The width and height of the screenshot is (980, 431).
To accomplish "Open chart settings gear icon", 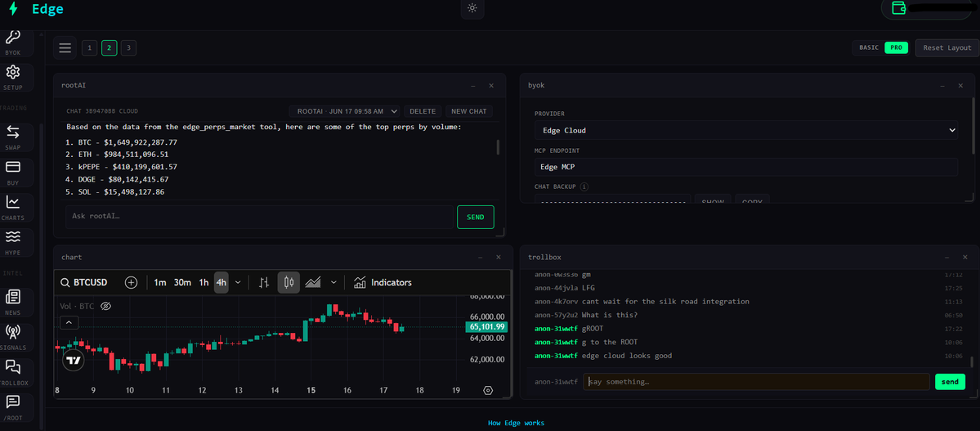I will pos(488,390).
